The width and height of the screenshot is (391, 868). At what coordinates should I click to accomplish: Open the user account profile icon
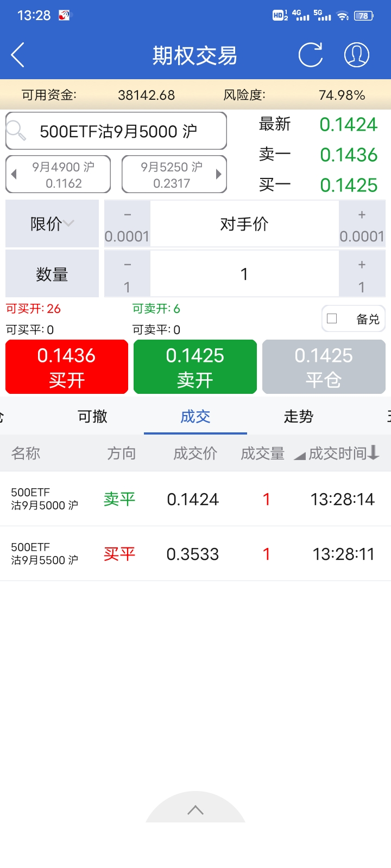point(357,55)
